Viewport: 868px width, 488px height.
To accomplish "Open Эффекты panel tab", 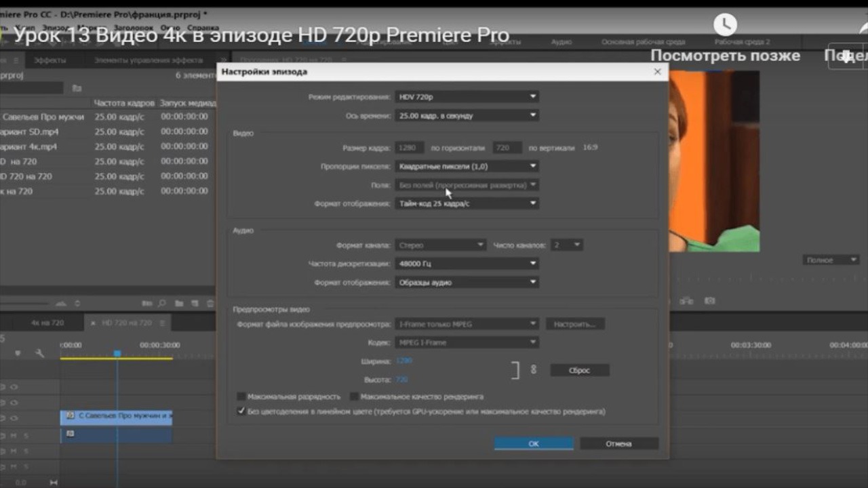I will [50, 60].
